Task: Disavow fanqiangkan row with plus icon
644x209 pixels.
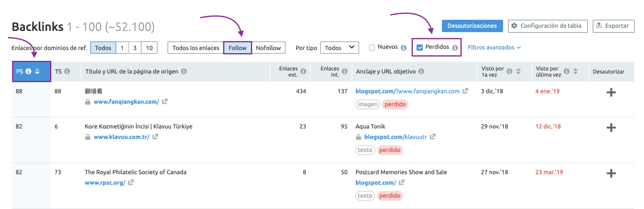Action: [611, 93]
